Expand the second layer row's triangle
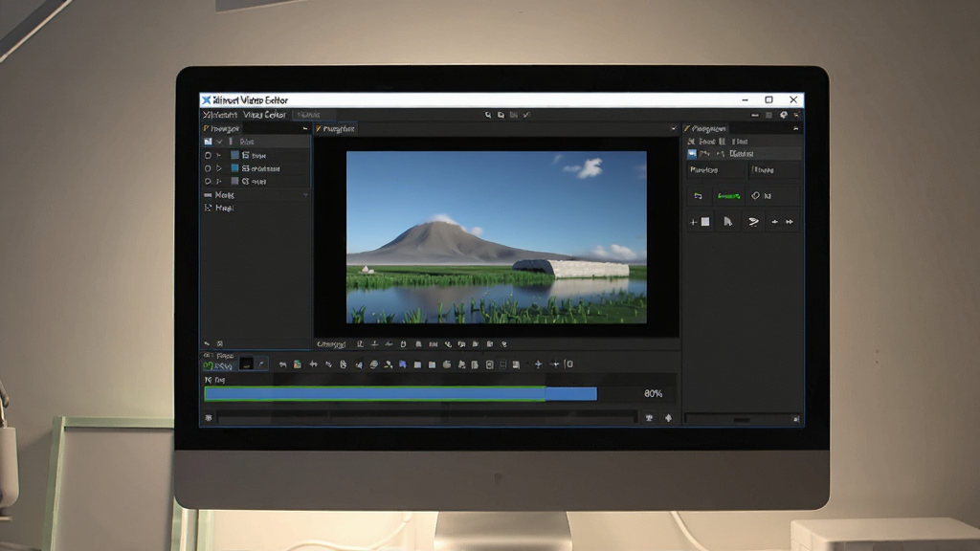The width and height of the screenshot is (980, 551). (x=219, y=168)
